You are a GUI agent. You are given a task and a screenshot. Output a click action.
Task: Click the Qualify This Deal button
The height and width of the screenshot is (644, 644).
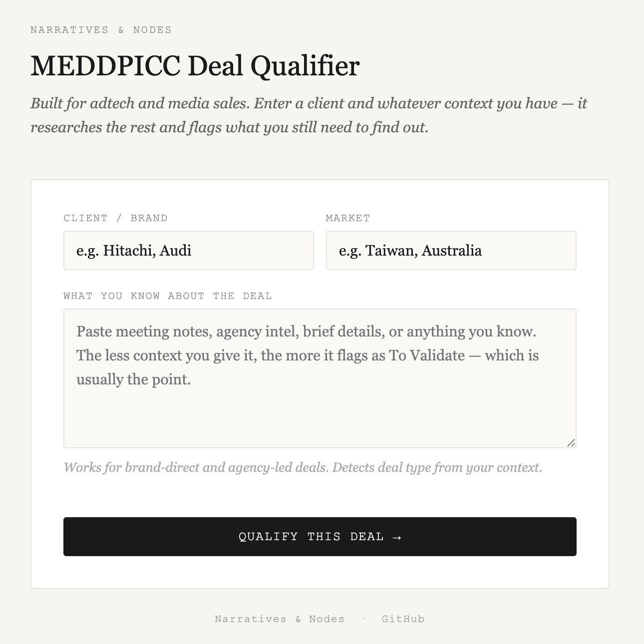click(320, 537)
